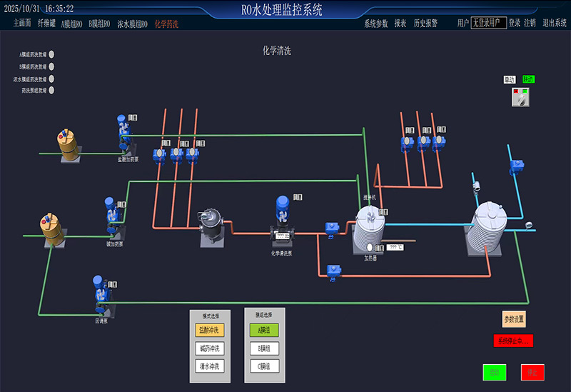Select the 回调泵 pump icon
The width and height of the screenshot is (571, 392).
point(101,294)
